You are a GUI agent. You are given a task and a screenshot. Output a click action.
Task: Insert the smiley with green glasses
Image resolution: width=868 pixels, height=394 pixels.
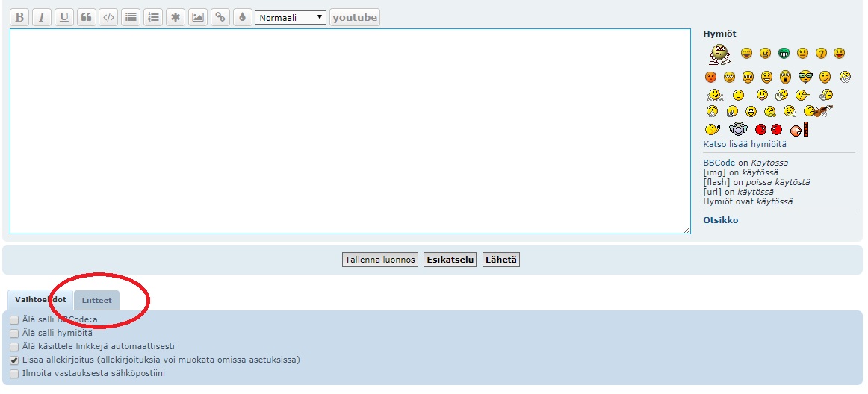click(805, 77)
